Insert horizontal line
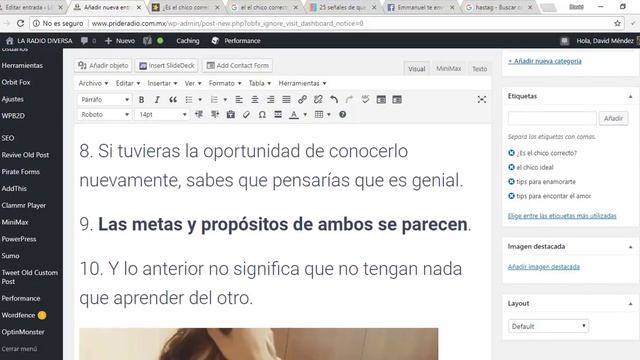Viewport: 640px width, 360px height. (x=278, y=115)
